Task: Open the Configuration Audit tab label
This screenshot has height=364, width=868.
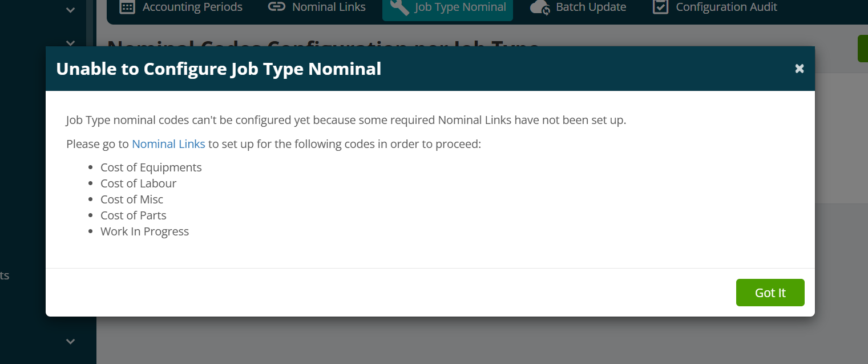Action: 726,7
